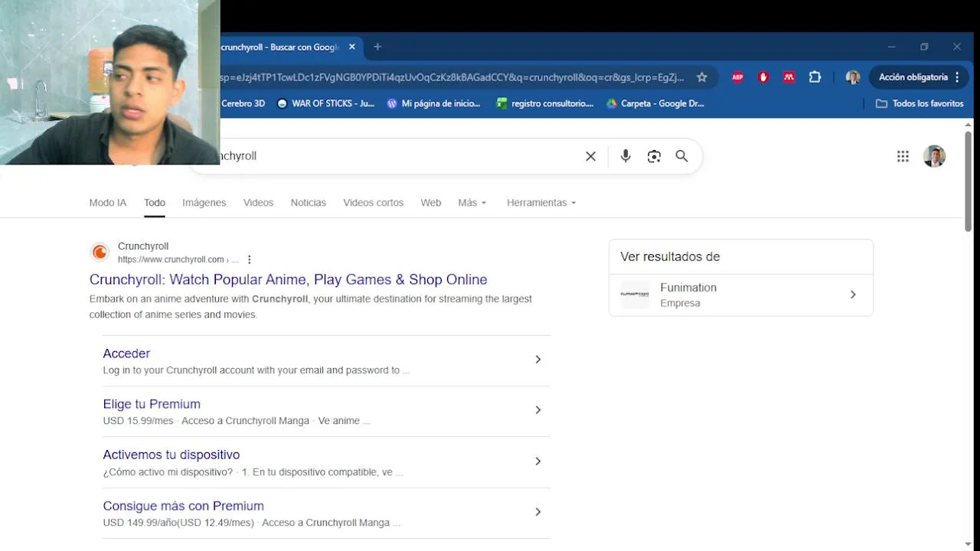The height and width of the screenshot is (551, 980).
Task: Click the red hand extension icon
Action: pyautogui.click(x=763, y=77)
